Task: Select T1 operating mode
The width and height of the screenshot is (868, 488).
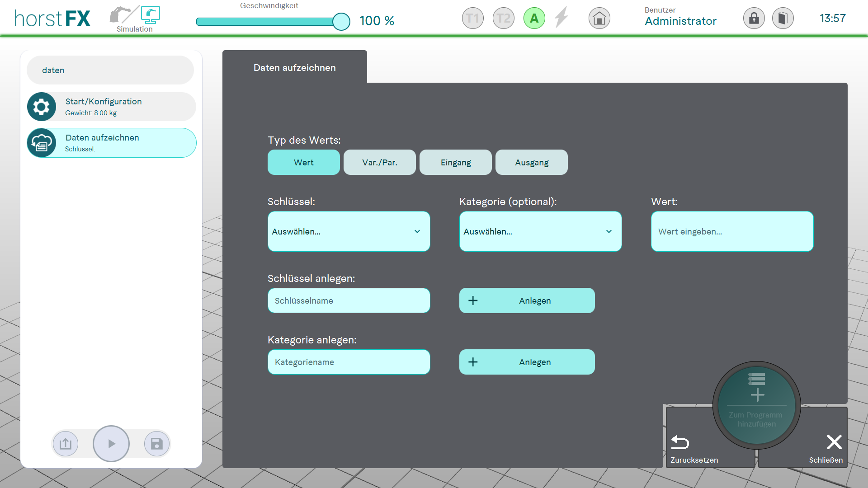Action: coord(472,19)
